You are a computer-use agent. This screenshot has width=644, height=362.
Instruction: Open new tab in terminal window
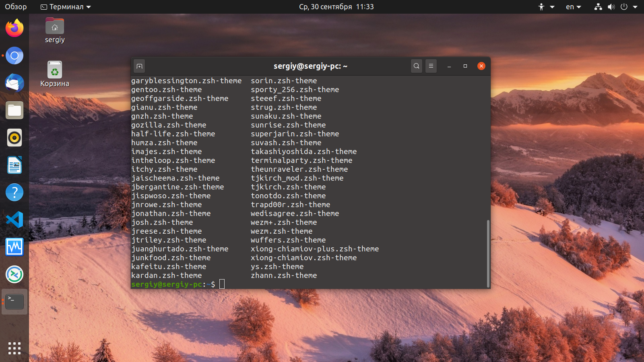[139, 66]
